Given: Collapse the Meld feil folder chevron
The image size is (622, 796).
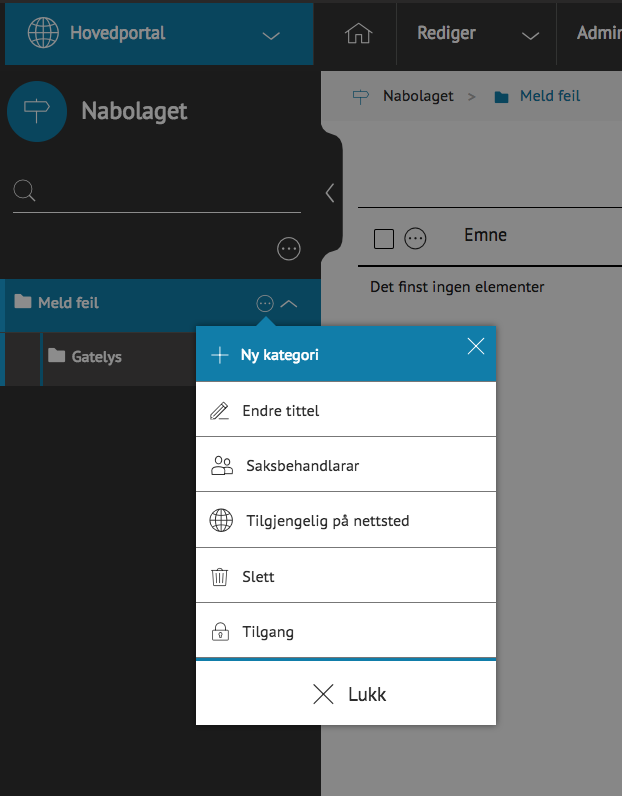Looking at the screenshot, I should (289, 304).
